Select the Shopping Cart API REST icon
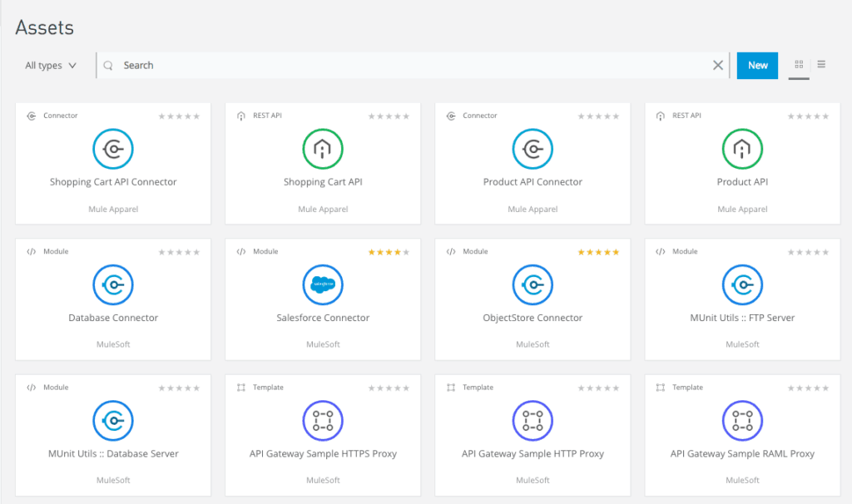 pyautogui.click(x=323, y=149)
